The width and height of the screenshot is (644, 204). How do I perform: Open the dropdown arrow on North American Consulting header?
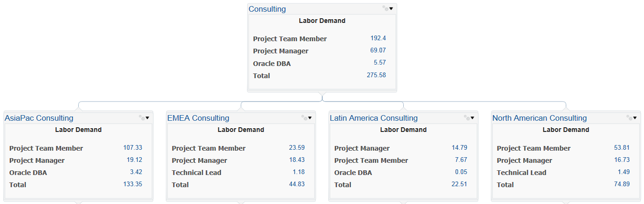(x=635, y=118)
